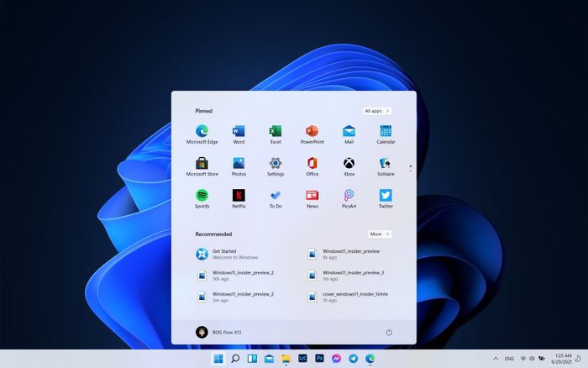Viewport: 588px width, 368px height.
Task: Open the Photos app
Action: pyautogui.click(x=239, y=166)
